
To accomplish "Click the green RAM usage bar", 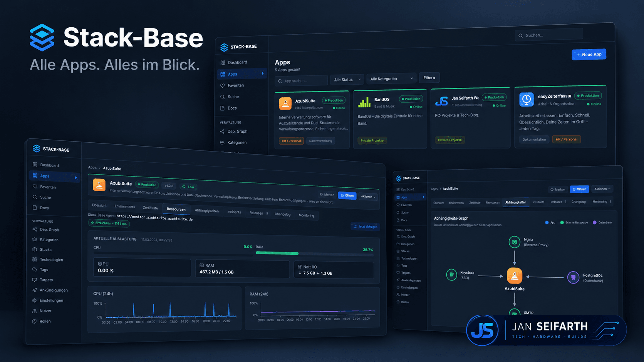I will (277, 253).
